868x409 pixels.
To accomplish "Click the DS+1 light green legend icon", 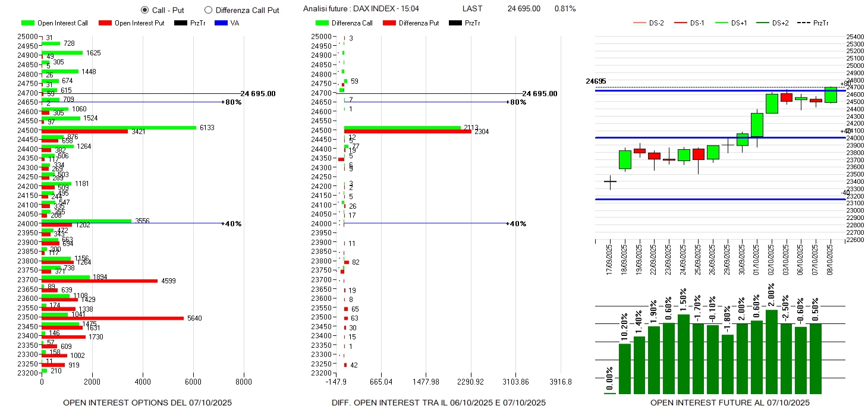I will pyautogui.click(x=722, y=23).
